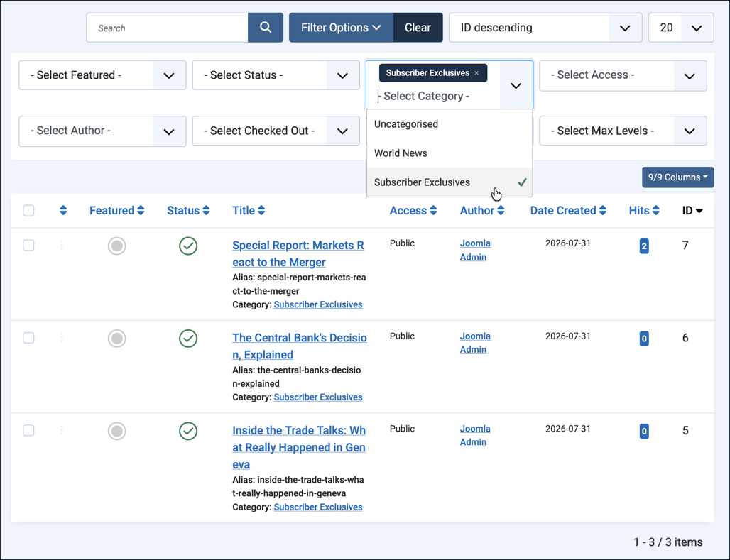Open the Select Max Levels dropdown

(623, 131)
